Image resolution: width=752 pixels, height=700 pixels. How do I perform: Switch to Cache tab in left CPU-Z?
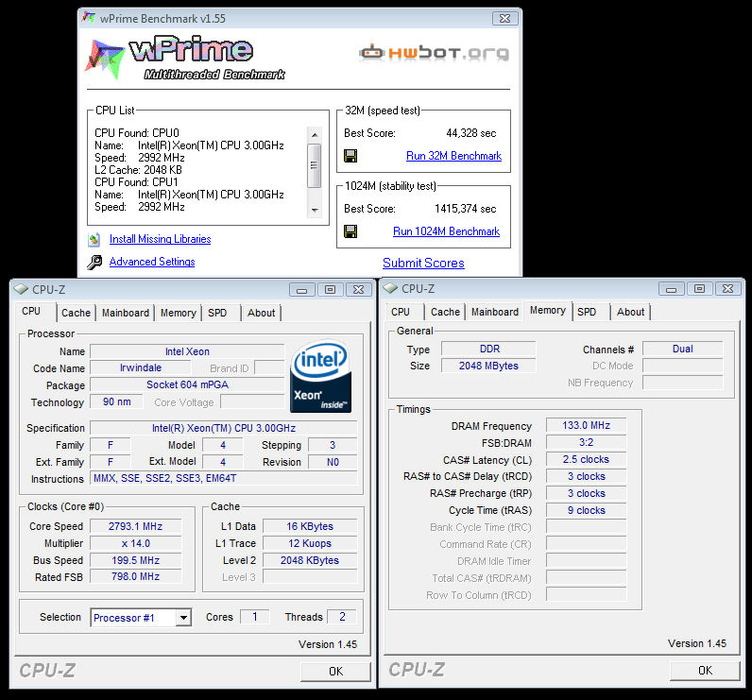pyautogui.click(x=76, y=313)
